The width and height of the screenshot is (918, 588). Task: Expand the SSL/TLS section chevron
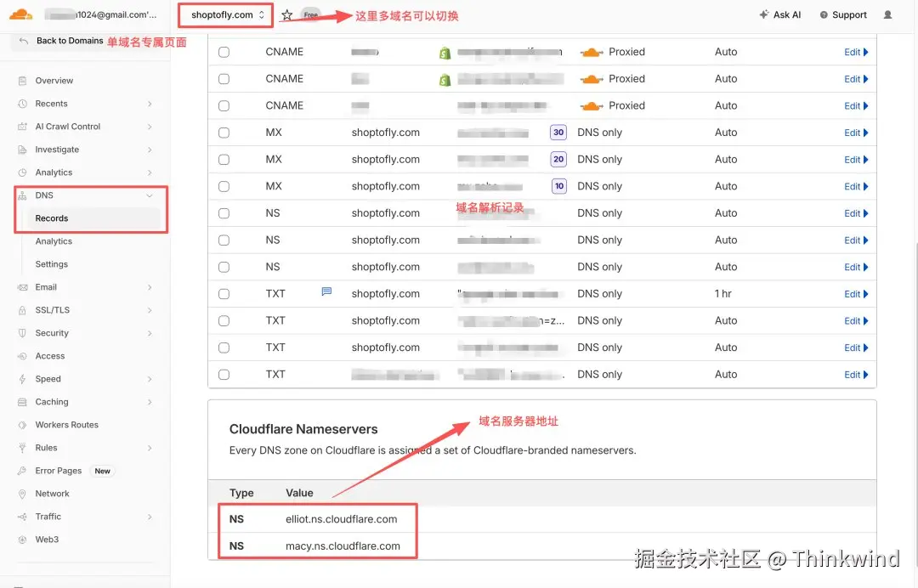(150, 310)
